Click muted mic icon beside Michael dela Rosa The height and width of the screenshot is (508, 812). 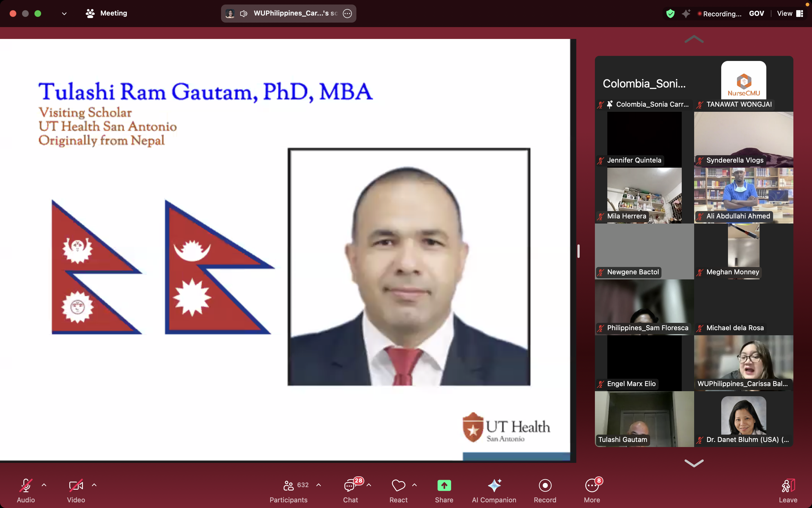point(700,328)
